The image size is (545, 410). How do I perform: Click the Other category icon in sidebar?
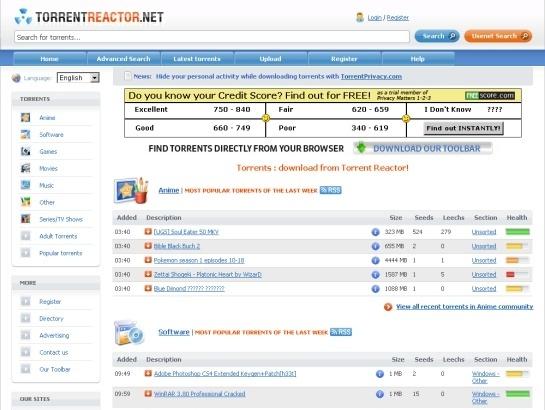coord(25,202)
